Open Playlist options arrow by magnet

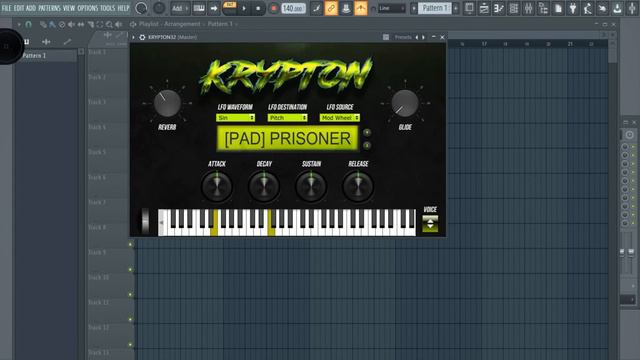point(19,24)
